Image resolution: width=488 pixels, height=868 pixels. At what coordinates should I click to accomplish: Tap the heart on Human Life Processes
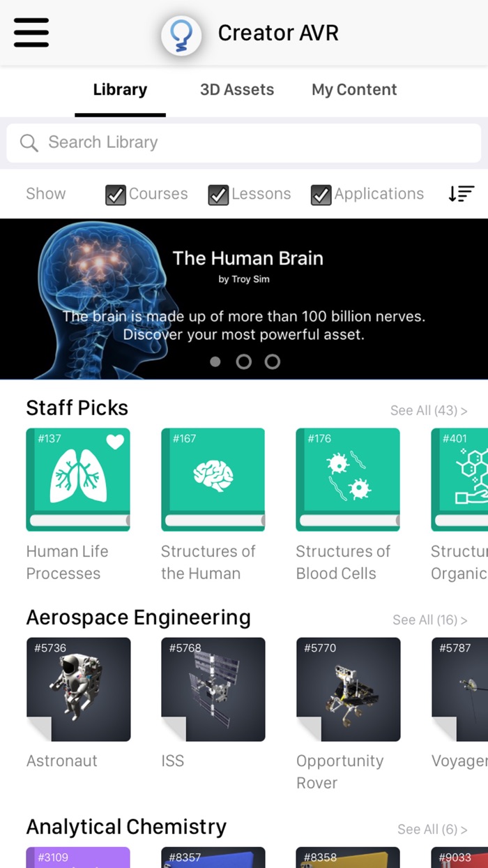tap(115, 441)
